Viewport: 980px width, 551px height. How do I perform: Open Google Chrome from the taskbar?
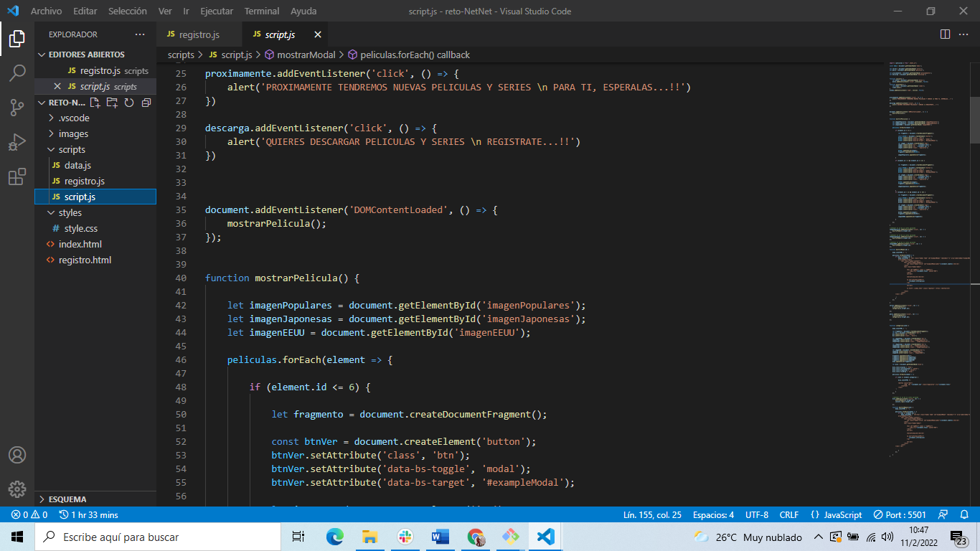click(475, 537)
